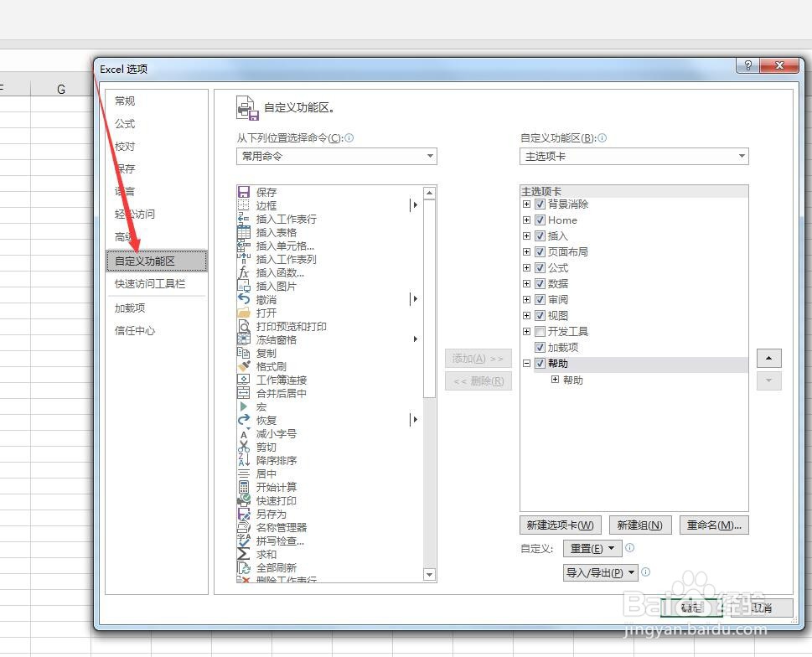This screenshot has height=657, width=812.
Task: Toggle the 插入 tab checkbox
Action: (540, 236)
